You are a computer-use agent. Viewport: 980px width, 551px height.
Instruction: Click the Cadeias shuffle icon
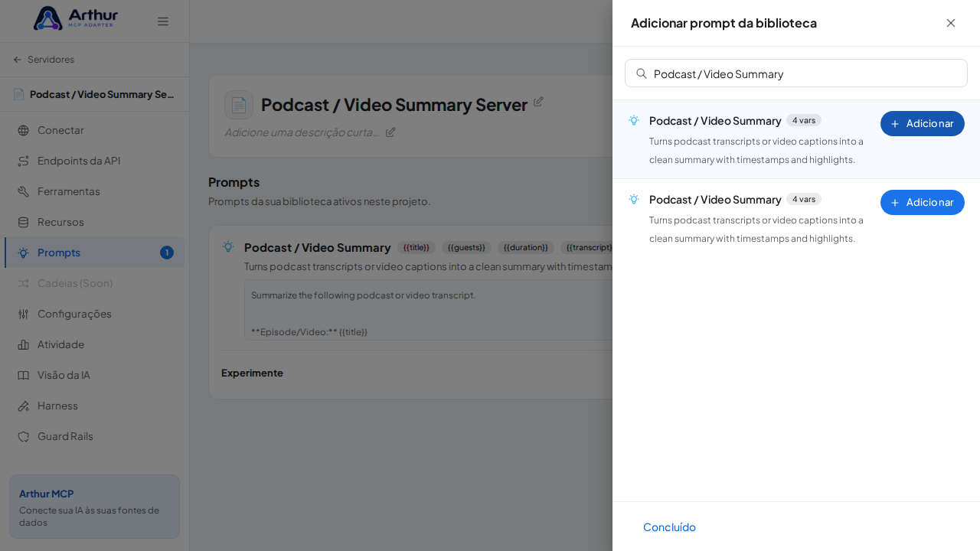click(23, 283)
